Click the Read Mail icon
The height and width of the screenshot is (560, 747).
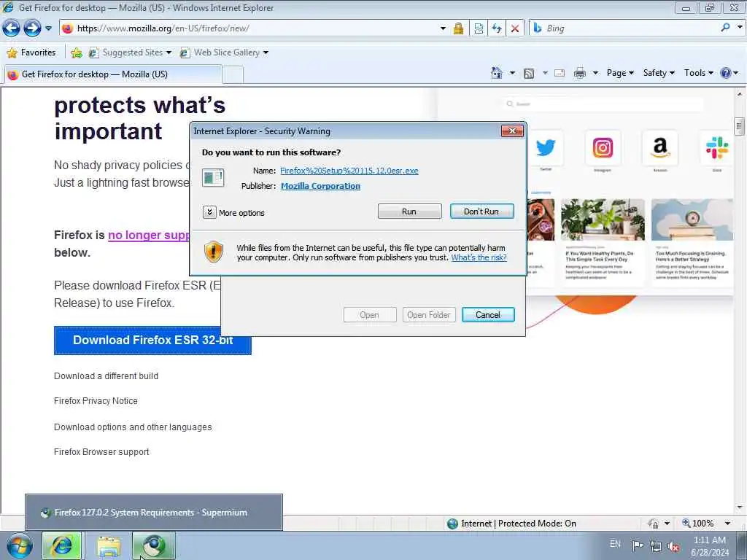tap(560, 74)
